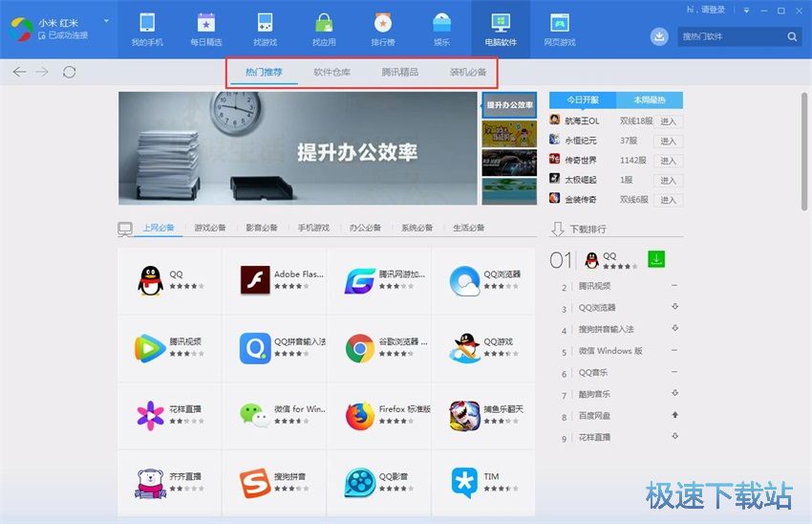Image resolution: width=812 pixels, height=524 pixels.
Task: Open the 捕鱼乐翻天 game icon
Action: click(x=465, y=415)
